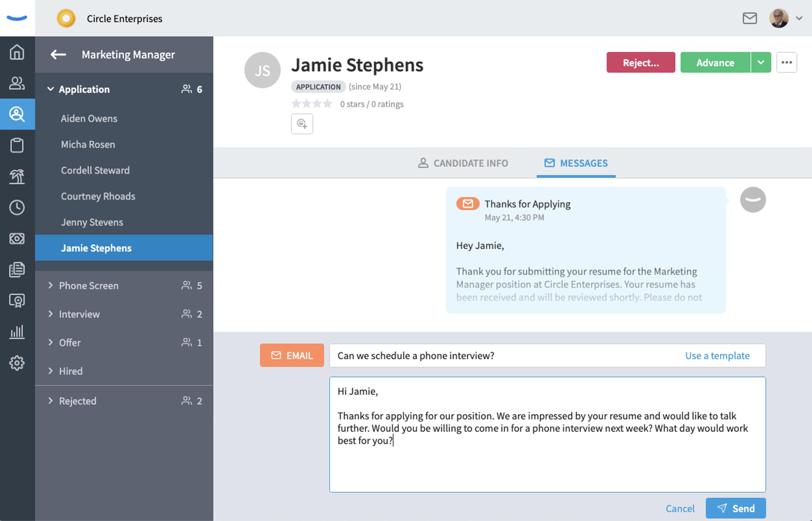Rate candidate with the fourth star
Image resolution: width=812 pixels, height=521 pixels.
coord(327,104)
